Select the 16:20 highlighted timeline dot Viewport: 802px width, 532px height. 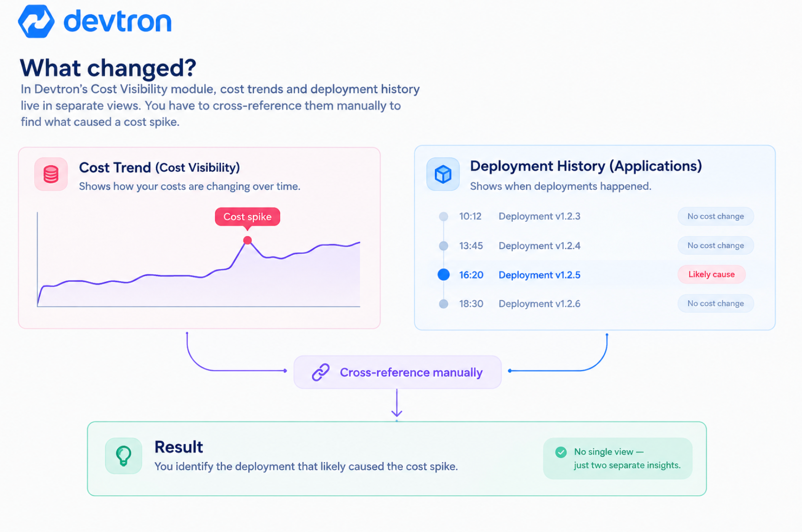(x=443, y=274)
